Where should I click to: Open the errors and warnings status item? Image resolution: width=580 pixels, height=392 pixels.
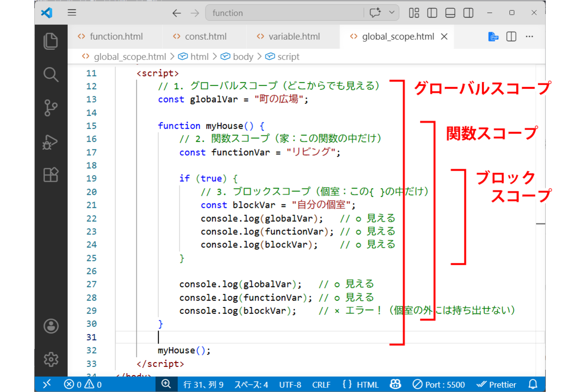(x=83, y=385)
